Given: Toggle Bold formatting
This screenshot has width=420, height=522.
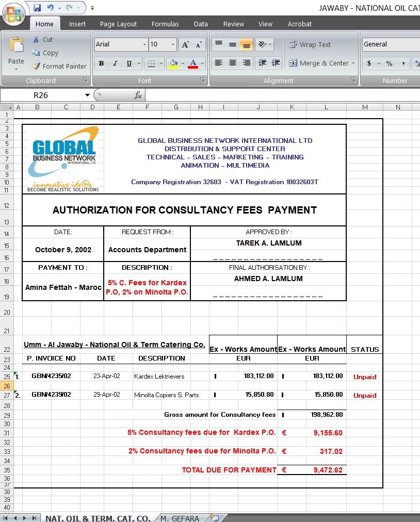Looking at the screenshot, I should coord(101,63).
